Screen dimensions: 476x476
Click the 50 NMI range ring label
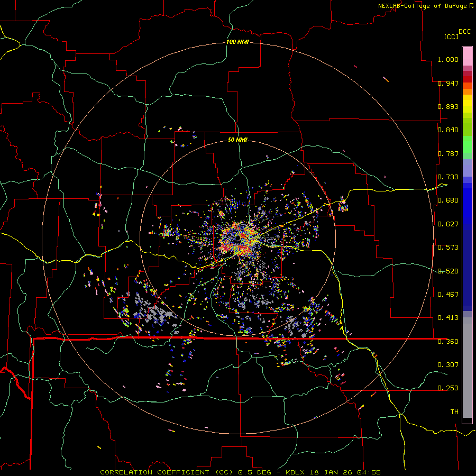237,140
